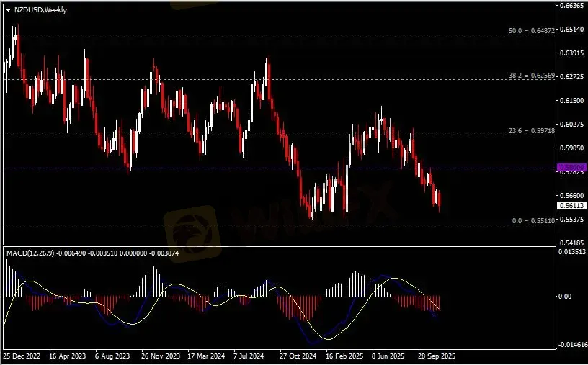Click the 0.66365 price axis label

[571, 6]
